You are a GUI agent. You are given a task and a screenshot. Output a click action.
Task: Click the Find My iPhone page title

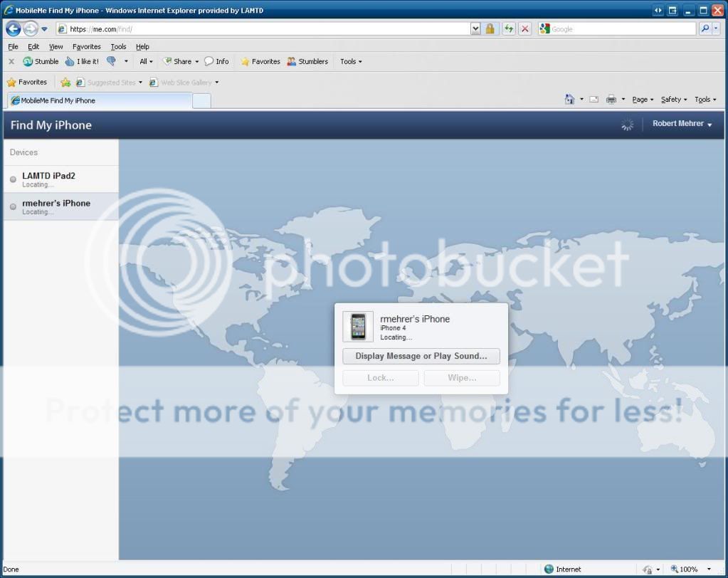click(51, 125)
